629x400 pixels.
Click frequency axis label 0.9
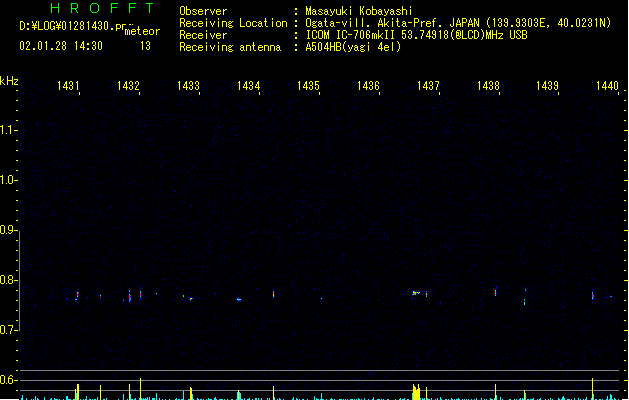(x=8, y=230)
